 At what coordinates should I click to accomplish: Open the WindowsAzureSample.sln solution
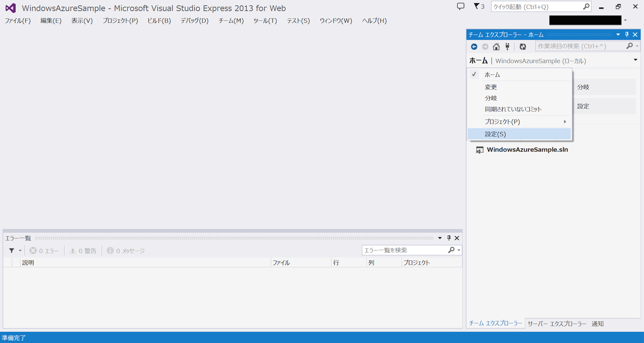[x=527, y=149]
